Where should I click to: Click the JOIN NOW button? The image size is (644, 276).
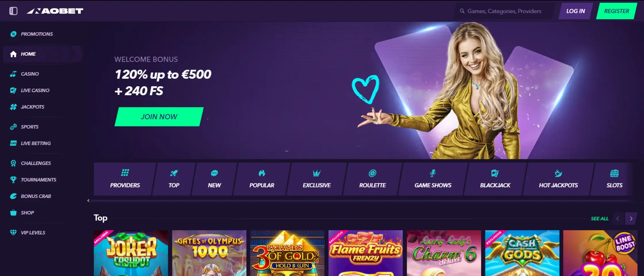(x=159, y=117)
